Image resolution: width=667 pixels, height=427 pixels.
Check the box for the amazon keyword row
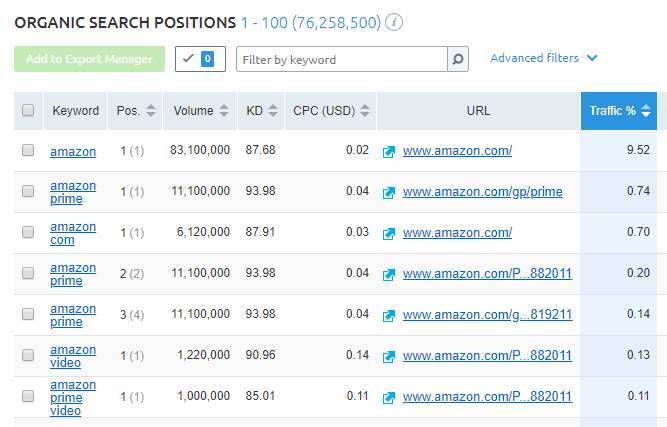pos(28,150)
